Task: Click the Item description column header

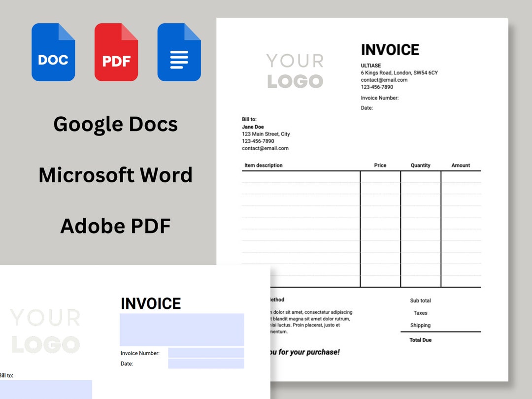Action: tap(263, 165)
